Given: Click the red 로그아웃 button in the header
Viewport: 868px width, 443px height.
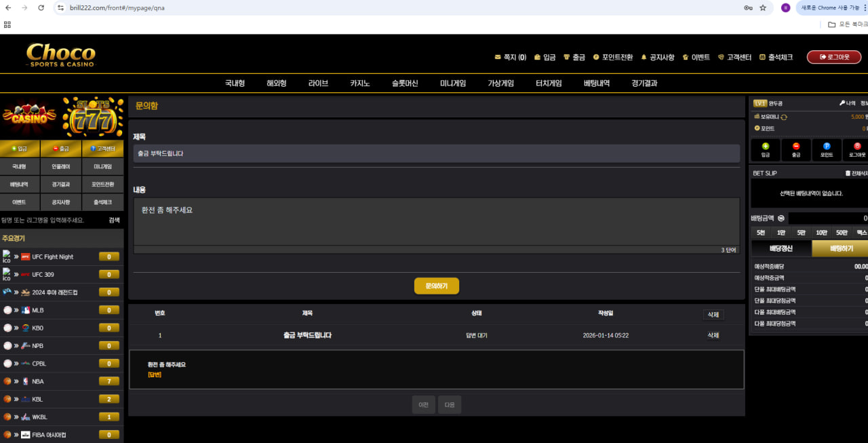Looking at the screenshot, I should click(x=833, y=58).
